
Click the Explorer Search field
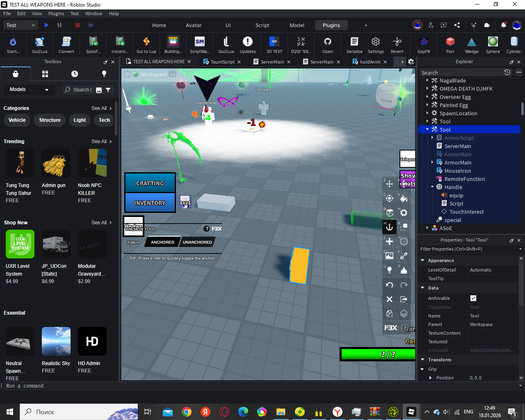pyautogui.click(x=461, y=73)
